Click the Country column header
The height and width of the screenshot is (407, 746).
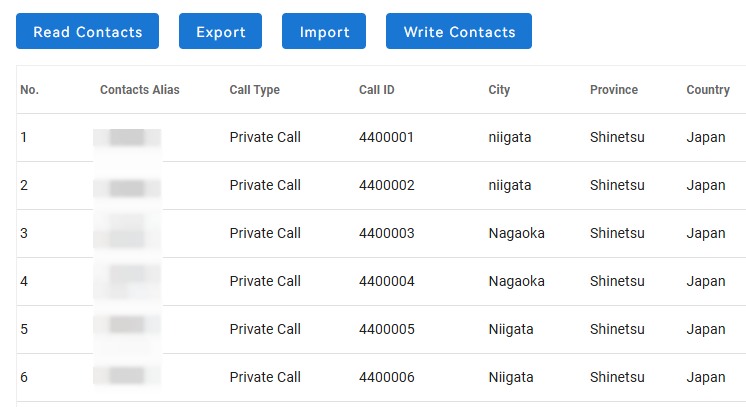708,90
